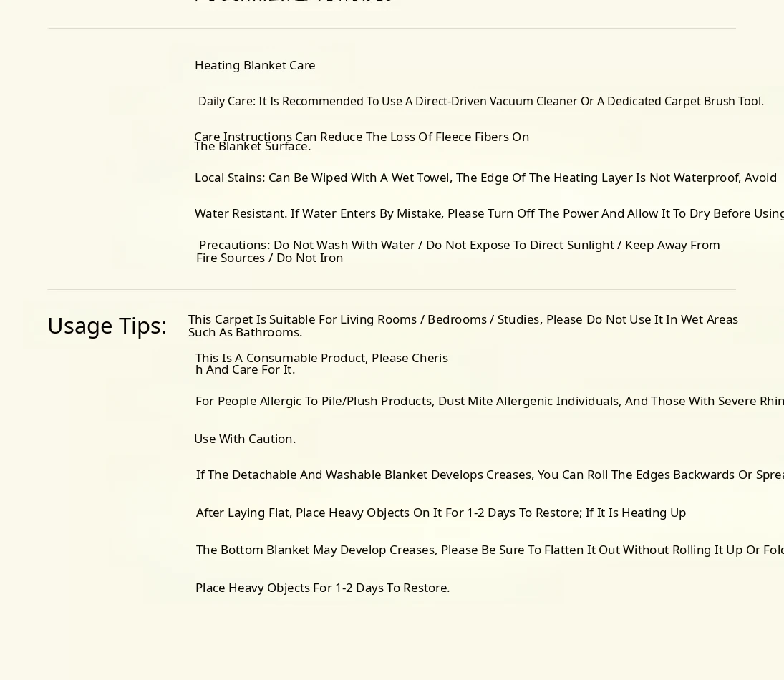This screenshot has width=784, height=680.
Task: Select the Detachable And Washable Blanket line
Action: pyautogui.click(x=488, y=475)
